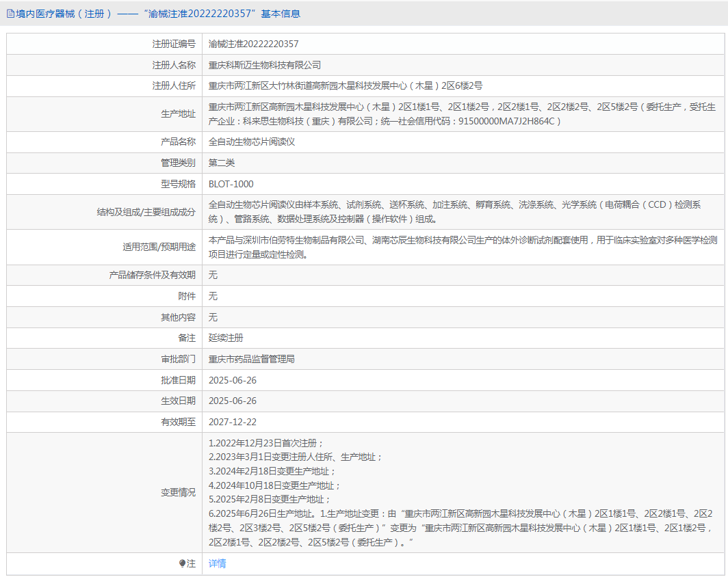The height and width of the screenshot is (577, 728).
Task: Click the 生效日期 label
Action: pos(179,401)
